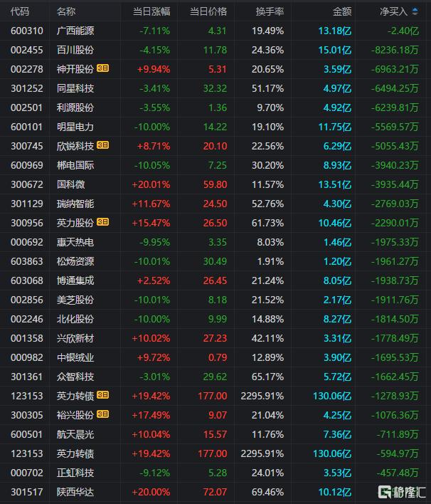The image size is (431, 504).
Task: Sort table by 当日涨幅 column header
Action: (x=151, y=12)
